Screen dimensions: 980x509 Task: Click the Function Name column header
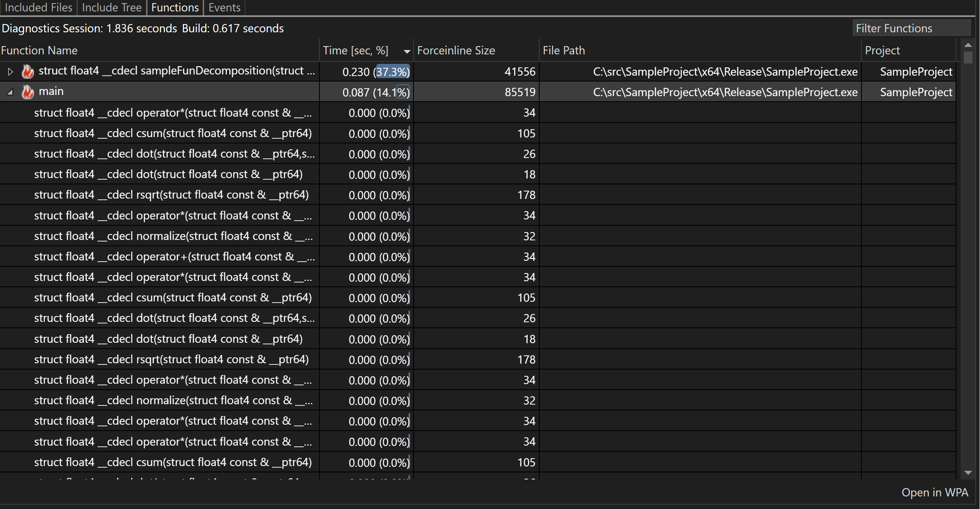pos(39,50)
